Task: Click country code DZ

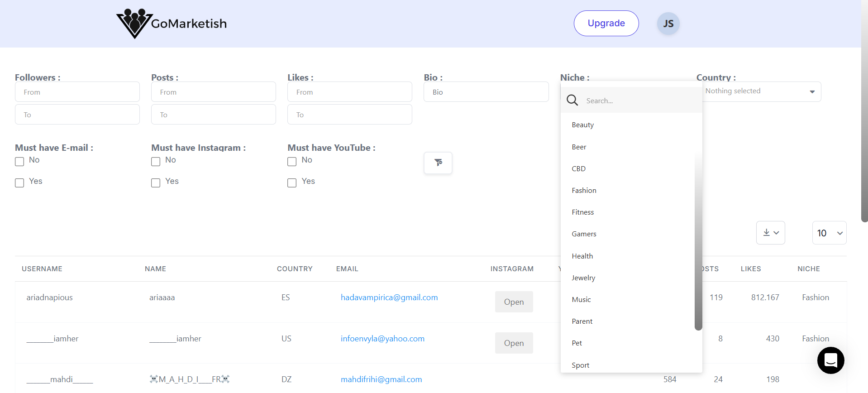Action: coord(286,379)
